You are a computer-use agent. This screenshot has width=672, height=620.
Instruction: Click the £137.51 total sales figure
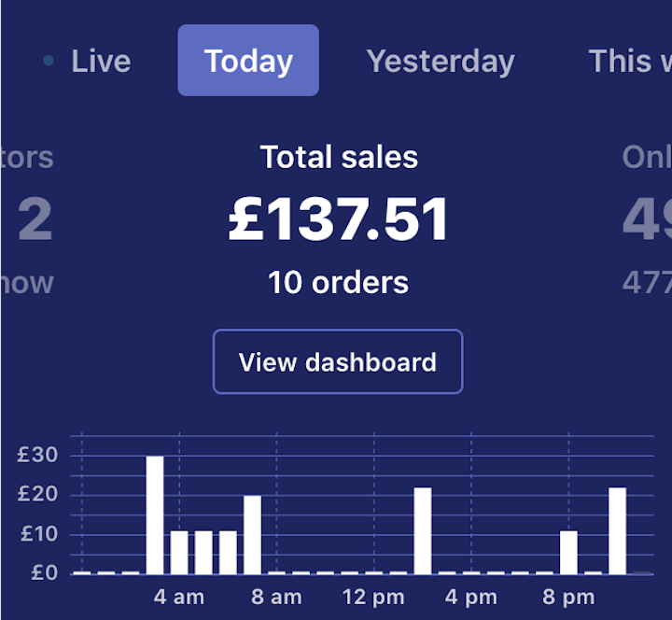[339, 220]
